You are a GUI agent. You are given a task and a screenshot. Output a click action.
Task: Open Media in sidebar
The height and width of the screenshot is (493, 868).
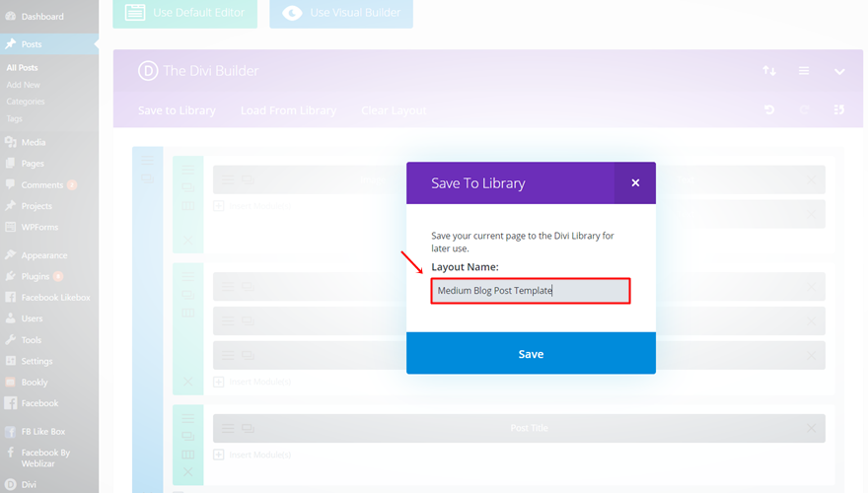(x=34, y=142)
